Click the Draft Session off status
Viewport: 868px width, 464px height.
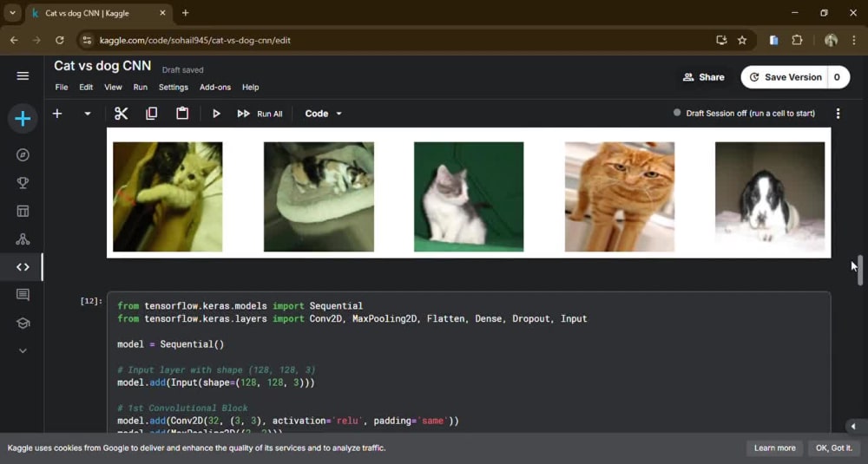tap(744, 114)
